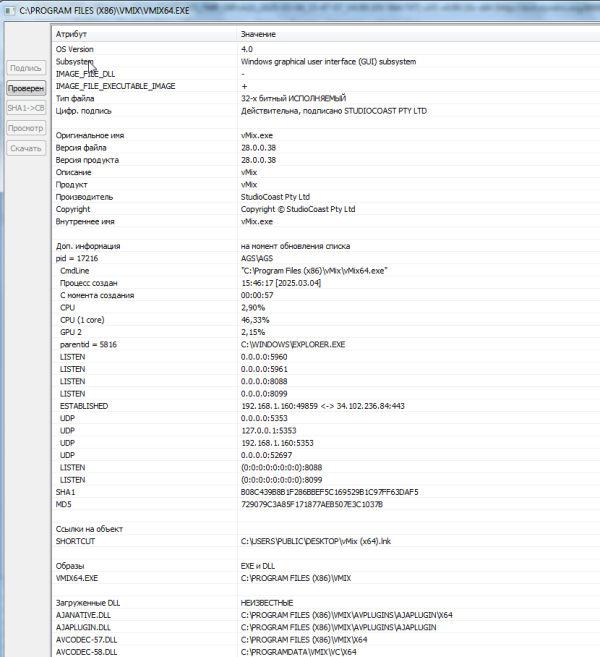600x657 pixels.
Task: Select the Производитель row
Action: [x=326, y=197]
